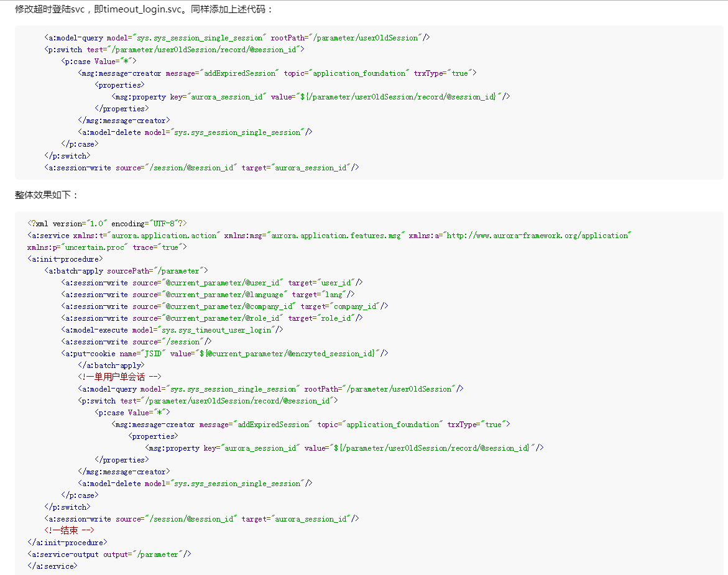728x575 pixels.
Task: Click the a:model-execute sys_timeout_user_login line
Action: 172,330
